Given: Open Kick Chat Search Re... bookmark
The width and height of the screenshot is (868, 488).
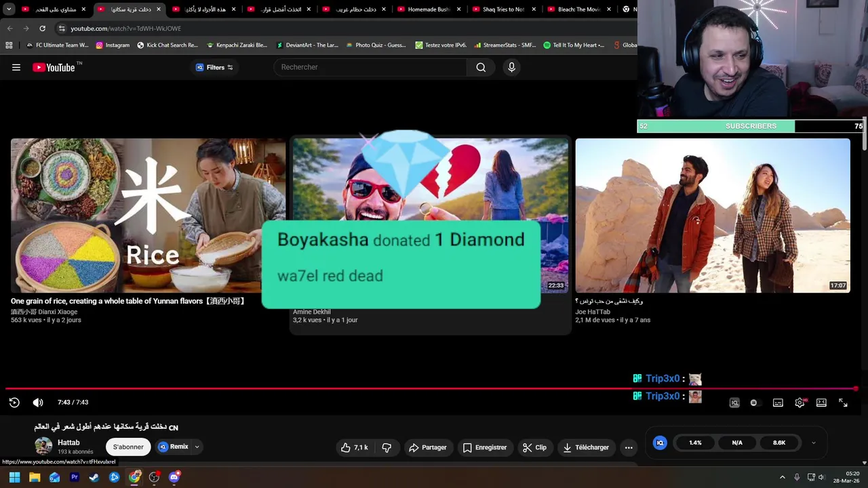Looking at the screenshot, I should tap(167, 45).
